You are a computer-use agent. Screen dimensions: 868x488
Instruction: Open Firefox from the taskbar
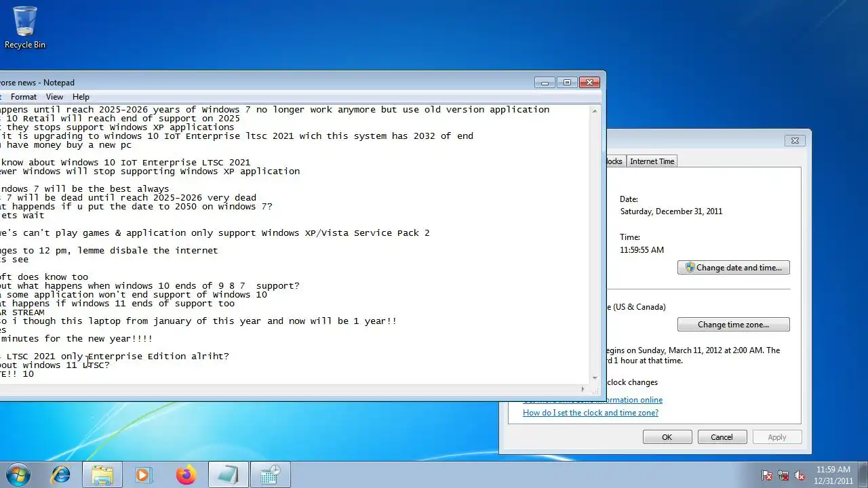[185, 474]
